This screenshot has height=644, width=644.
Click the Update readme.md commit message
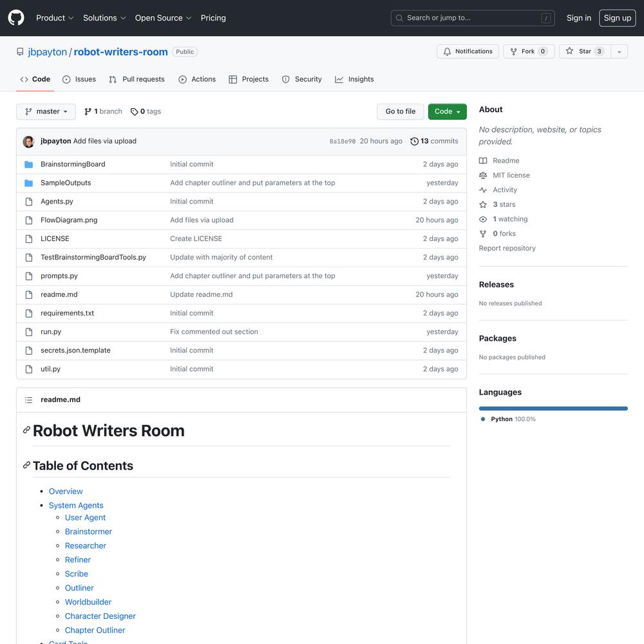tap(201, 294)
